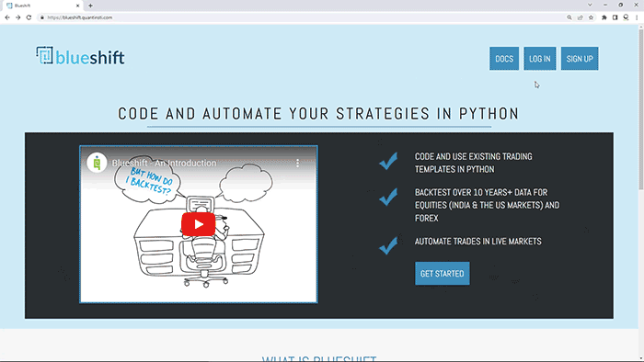644x362 pixels.
Task: Open the YouTube video options menu
Action: pyautogui.click(x=297, y=164)
